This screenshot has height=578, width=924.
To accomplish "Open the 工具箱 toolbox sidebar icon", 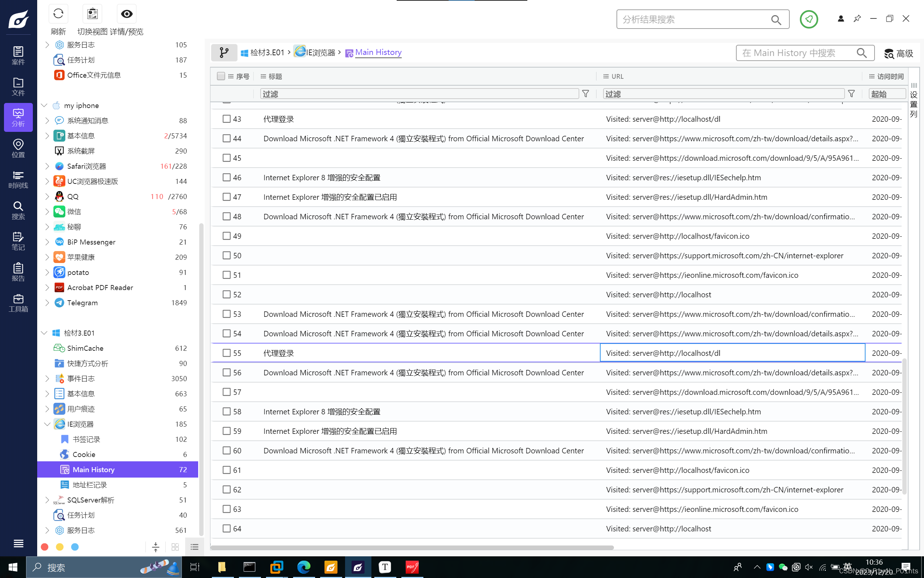I will click(18, 303).
